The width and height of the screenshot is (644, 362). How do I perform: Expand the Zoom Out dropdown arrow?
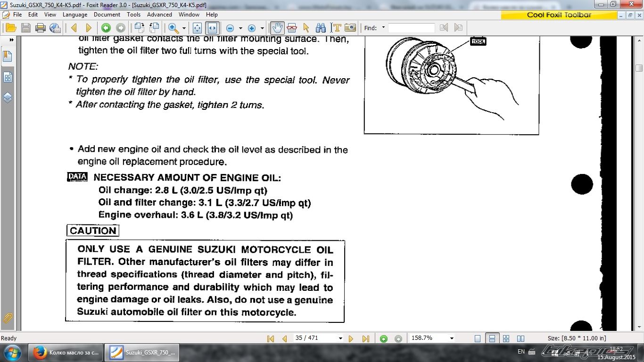coord(240,28)
